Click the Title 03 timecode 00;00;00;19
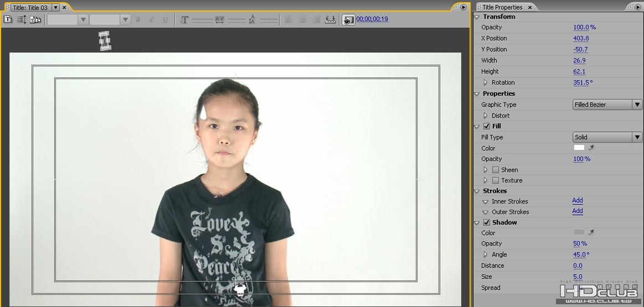The height and width of the screenshot is (307, 644). pos(372,19)
